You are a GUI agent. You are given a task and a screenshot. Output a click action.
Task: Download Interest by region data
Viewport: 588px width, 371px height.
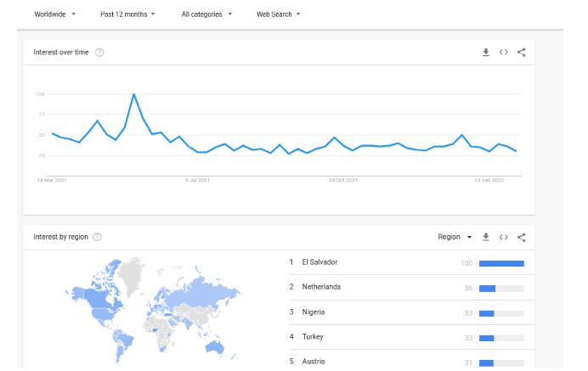486,237
